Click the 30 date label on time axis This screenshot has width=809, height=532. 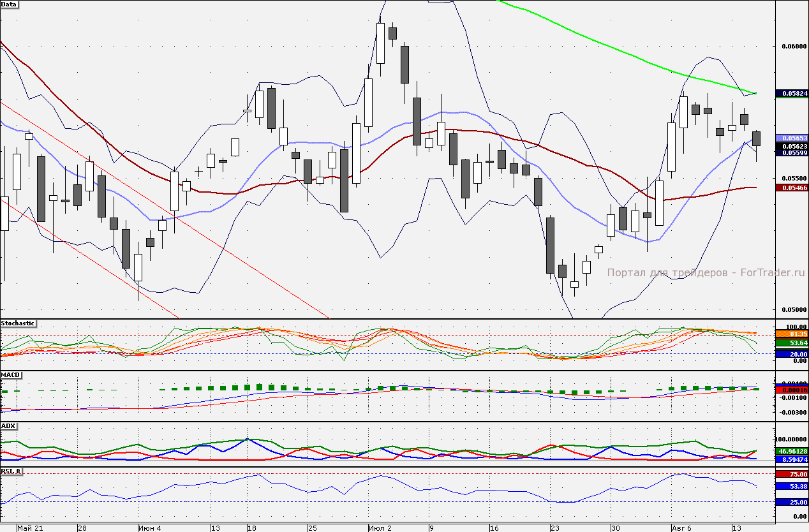tap(615, 528)
